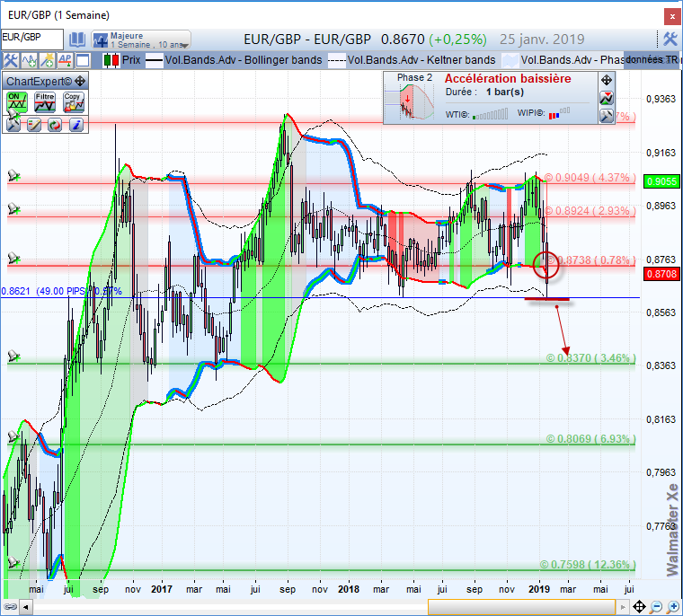Viewport: 683px width, 616px height.
Task: Click the 0.9049 (4.37%) resistance label
Action: coord(590,178)
